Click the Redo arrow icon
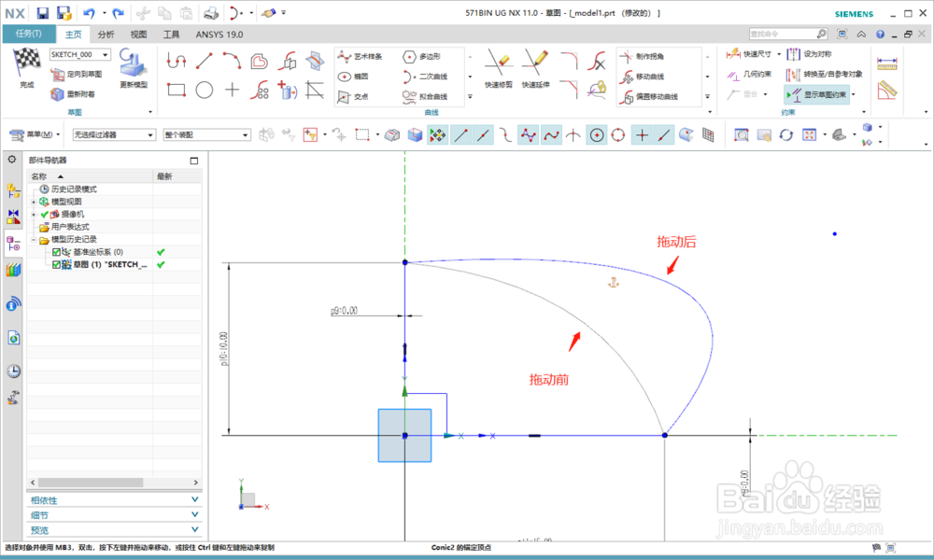The image size is (934, 560). point(118,13)
